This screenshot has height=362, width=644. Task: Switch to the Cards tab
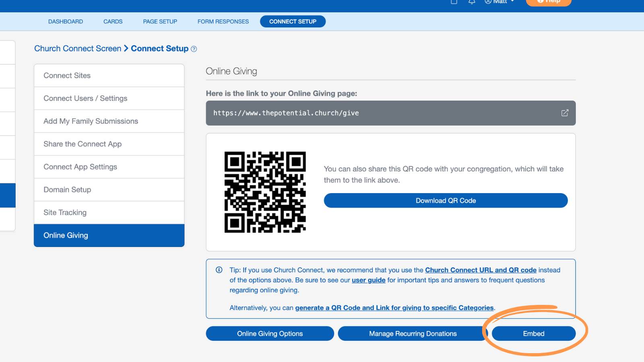(113, 21)
